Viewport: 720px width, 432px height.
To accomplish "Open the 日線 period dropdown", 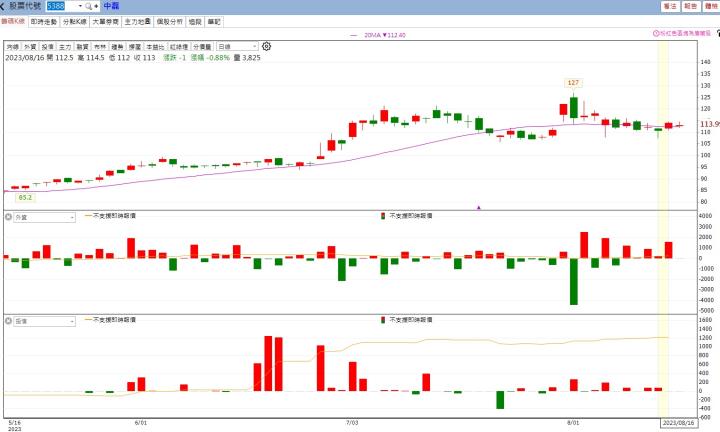I will tap(237, 47).
